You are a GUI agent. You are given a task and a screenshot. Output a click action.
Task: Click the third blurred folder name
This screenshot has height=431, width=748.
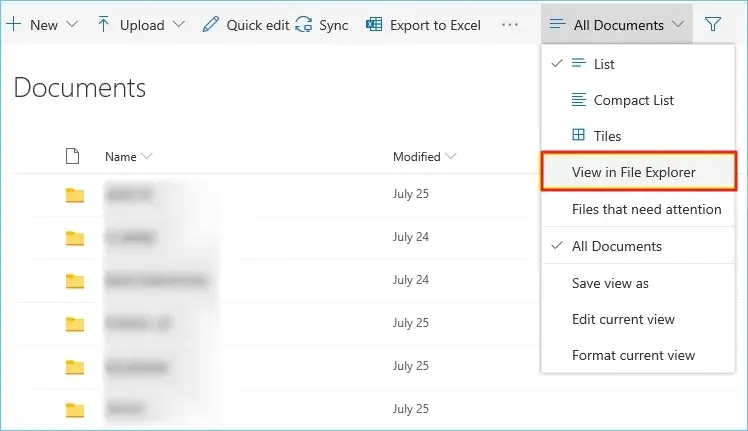click(156, 281)
